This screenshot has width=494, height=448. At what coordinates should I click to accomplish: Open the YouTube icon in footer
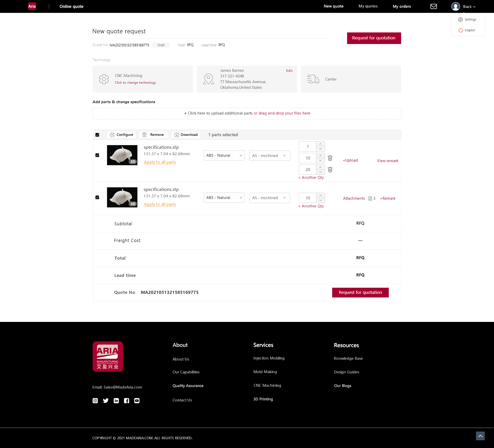pyautogui.click(x=137, y=401)
